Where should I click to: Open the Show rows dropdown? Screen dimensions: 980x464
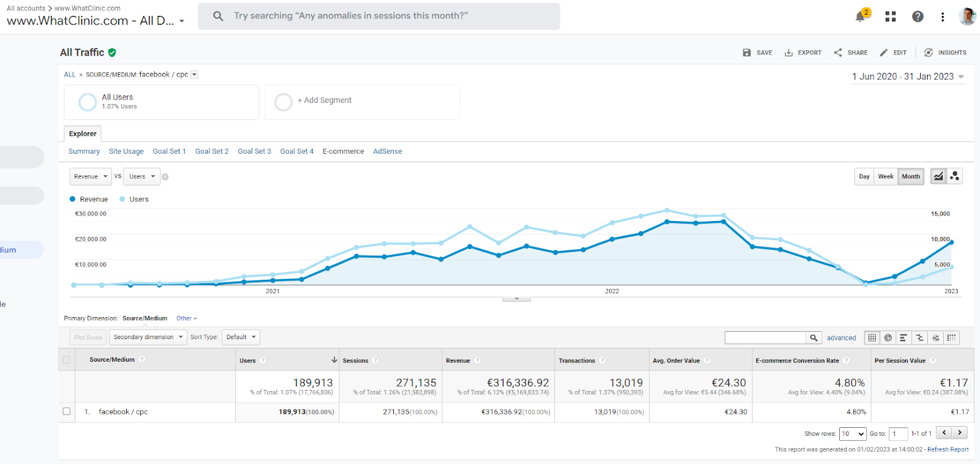click(853, 434)
